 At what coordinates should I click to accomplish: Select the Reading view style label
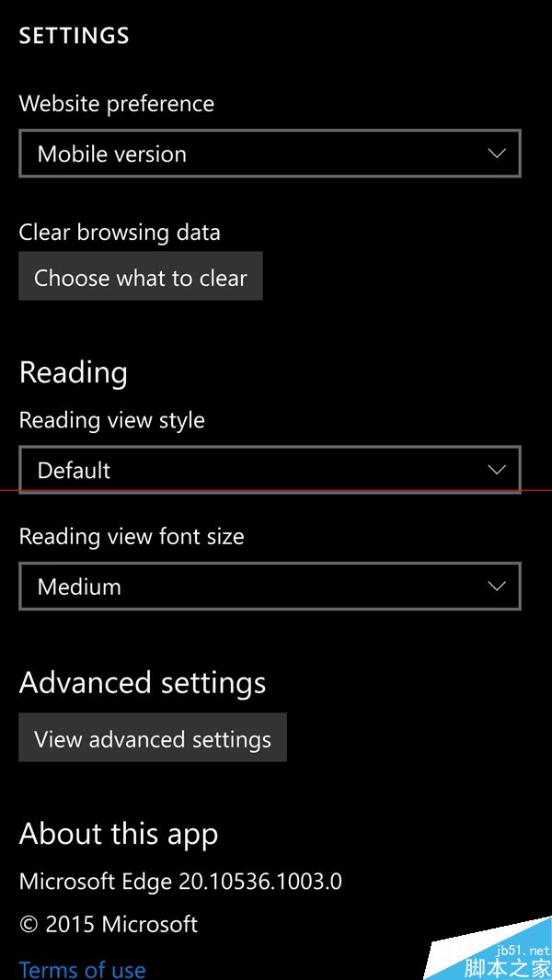(x=112, y=420)
